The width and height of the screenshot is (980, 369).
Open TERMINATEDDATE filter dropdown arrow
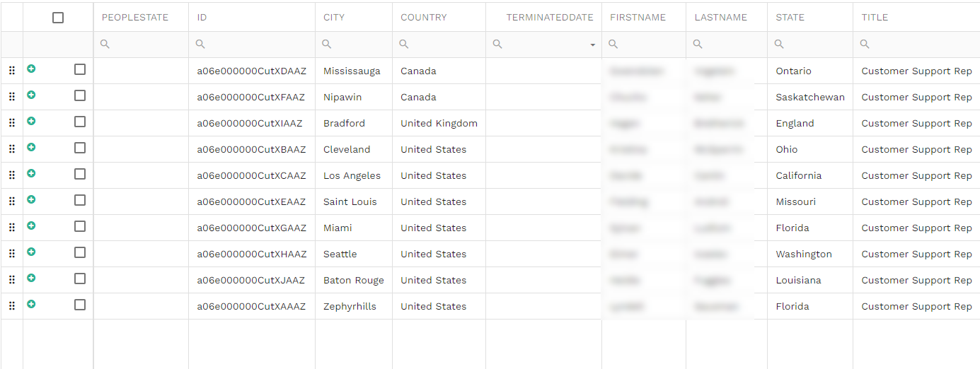(x=593, y=45)
